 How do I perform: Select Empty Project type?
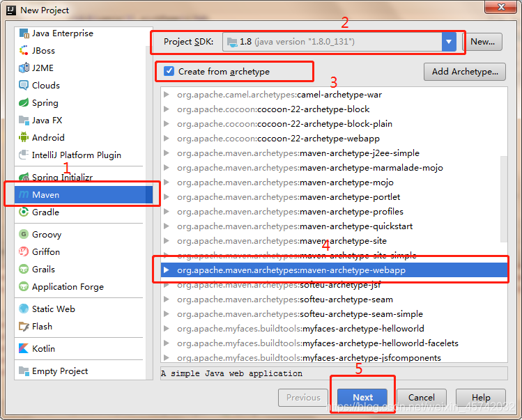(x=80, y=371)
